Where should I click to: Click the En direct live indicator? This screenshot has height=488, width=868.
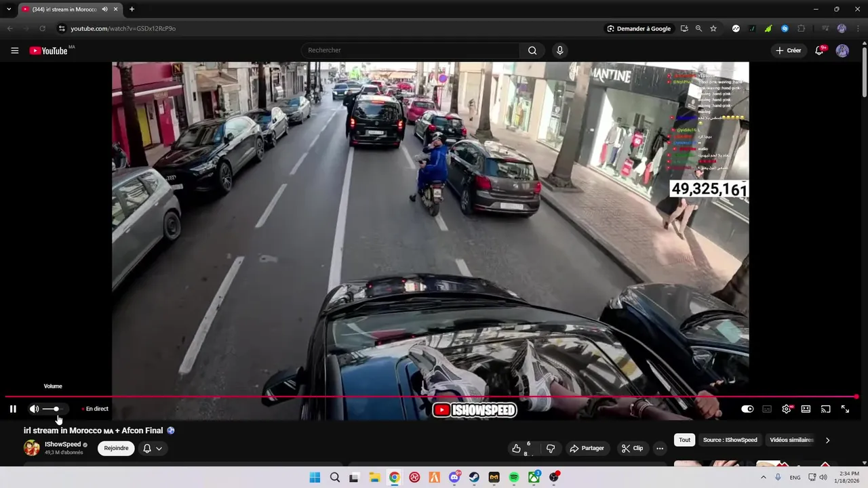[x=95, y=409]
